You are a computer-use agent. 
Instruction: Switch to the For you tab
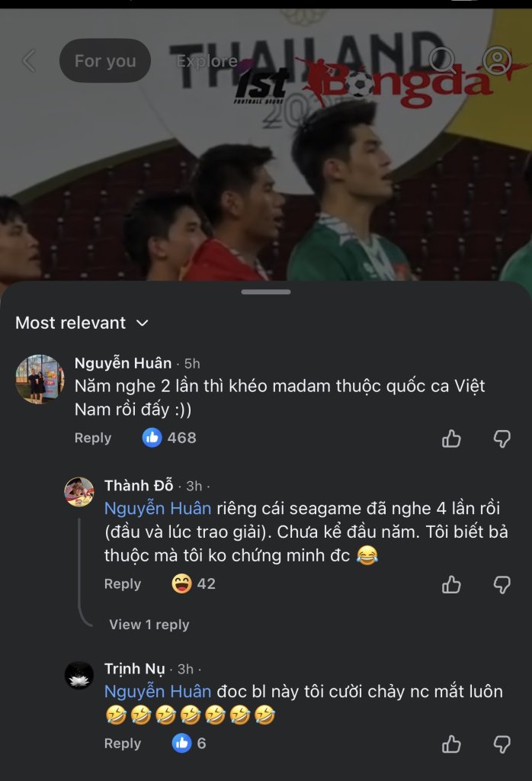pyautogui.click(x=105, y=61)
